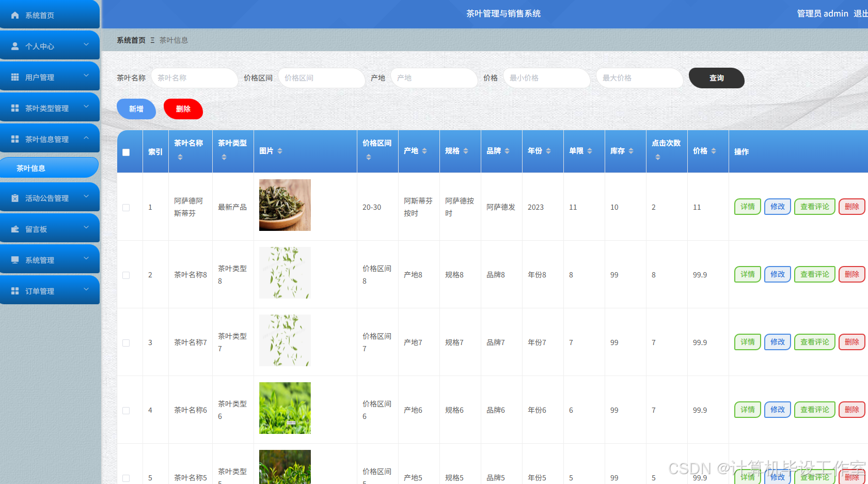This screenshot has width=868, height=484.
Task: Focus the 产地 search input
Action: point(434,78)
